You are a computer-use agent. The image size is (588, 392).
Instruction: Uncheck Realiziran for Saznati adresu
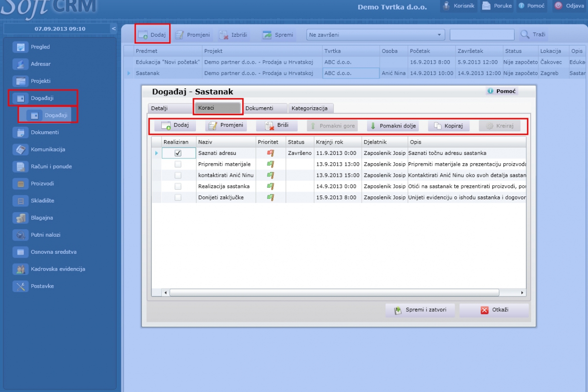178,153
